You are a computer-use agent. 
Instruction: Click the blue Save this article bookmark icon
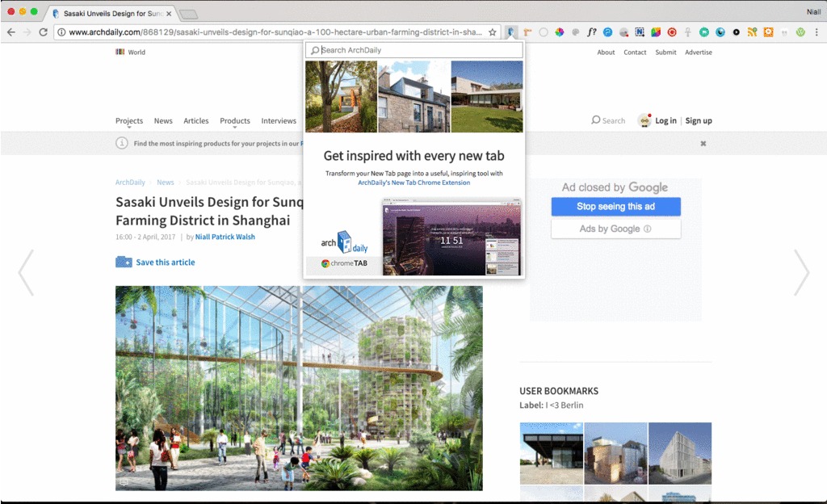tap(124, 262)
